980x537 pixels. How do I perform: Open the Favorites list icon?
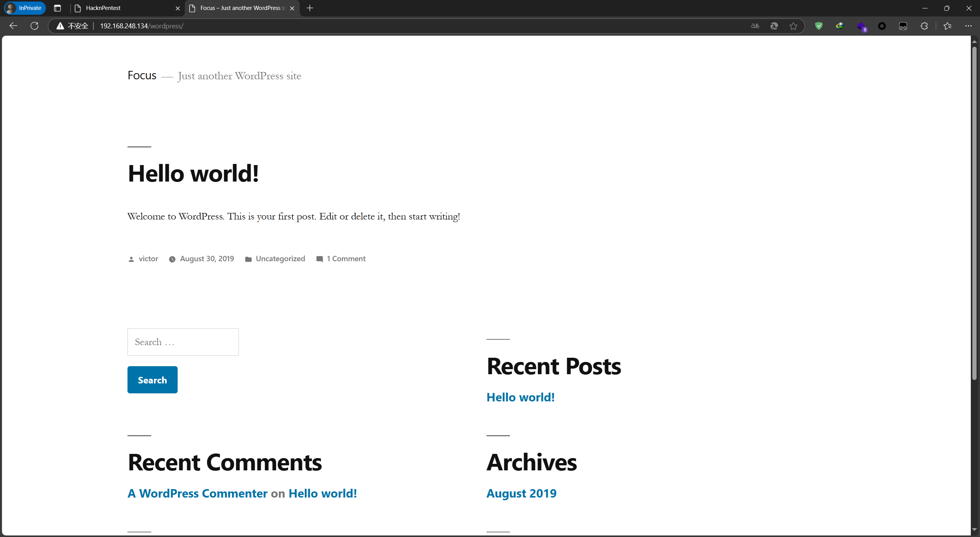(947, 26)
